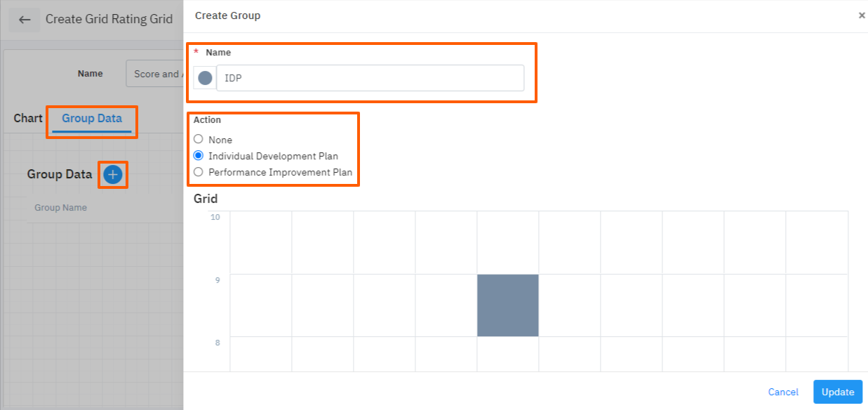Click grid cell left of highlighted cell
868x410 pixels.
tap(446, 305)
